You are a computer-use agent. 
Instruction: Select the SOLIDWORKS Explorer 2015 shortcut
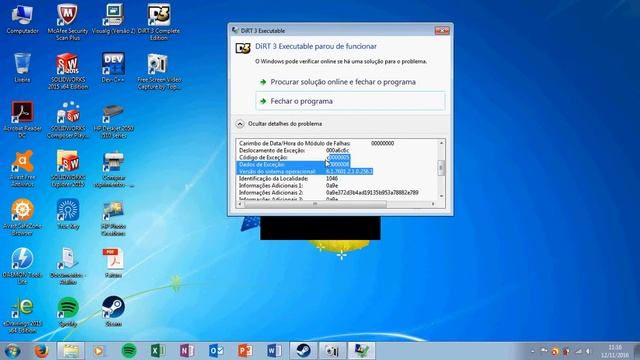point(68,169)
